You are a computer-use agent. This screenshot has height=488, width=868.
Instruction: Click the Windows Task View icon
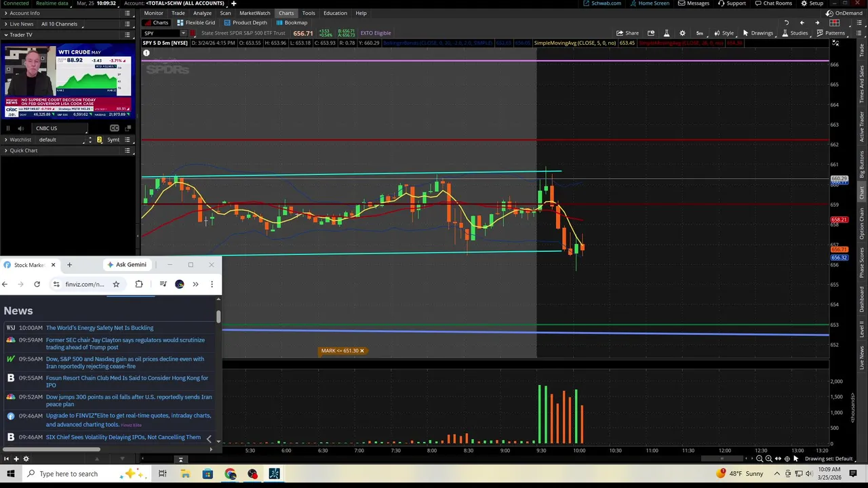pyautogui.click(x=163, y=474)
